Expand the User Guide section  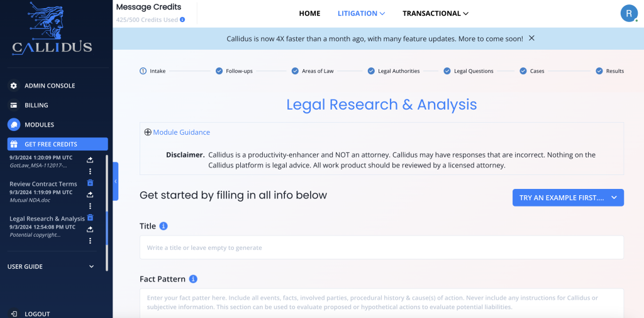pyautogui.click(x=91, y=266)
